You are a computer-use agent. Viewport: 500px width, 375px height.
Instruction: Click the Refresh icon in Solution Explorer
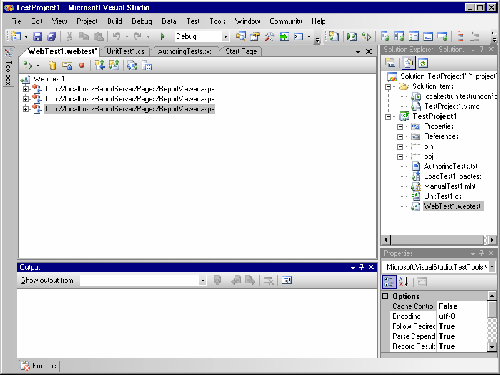(423, 63)
